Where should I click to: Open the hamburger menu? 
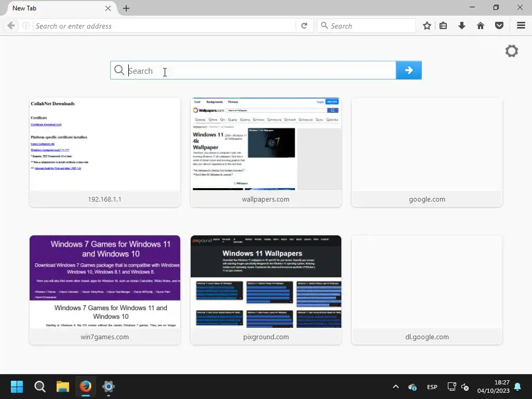[521, 25]
